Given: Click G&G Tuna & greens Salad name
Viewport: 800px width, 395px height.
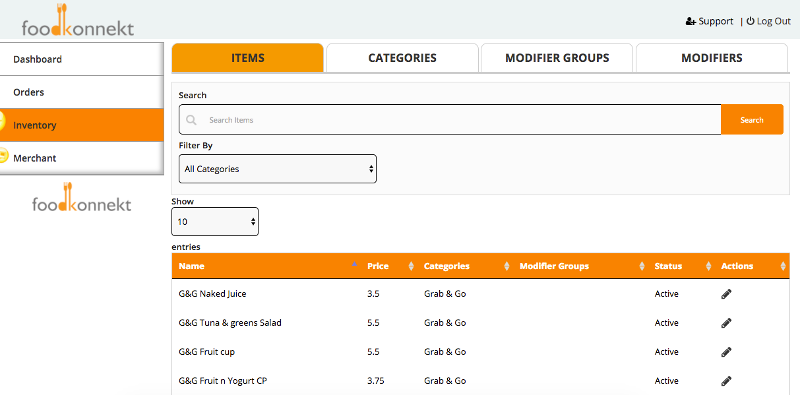Looking at the screenshot, I should coord(230,323).
